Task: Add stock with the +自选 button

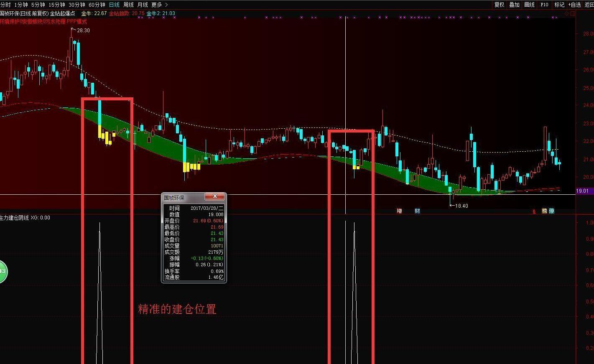Action: pyautogui.click(x=575, y=5)
